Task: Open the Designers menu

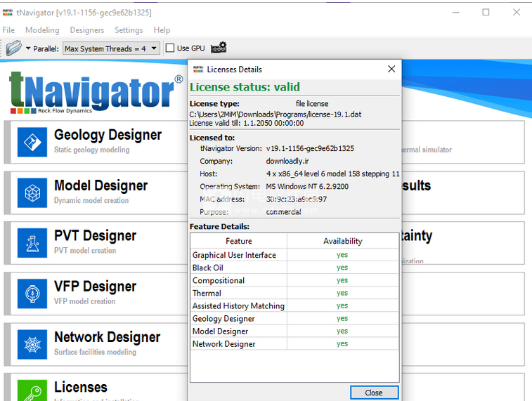Action: tap(87, 30)
